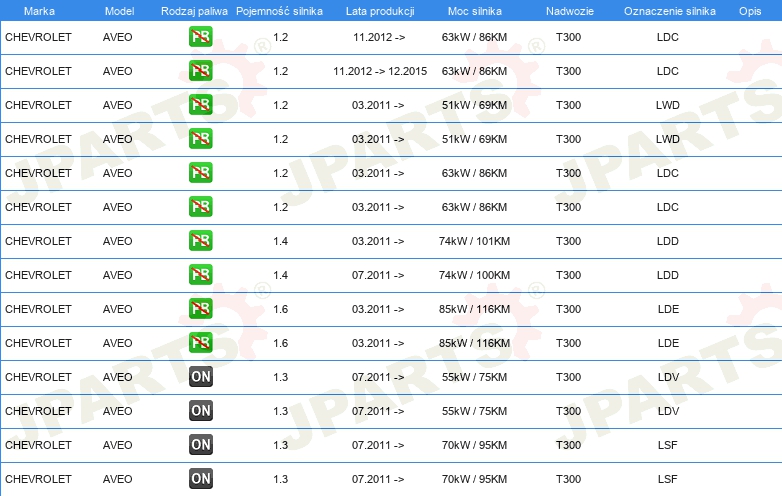Click AVEO in the 101KM row

tap(118, 241)
